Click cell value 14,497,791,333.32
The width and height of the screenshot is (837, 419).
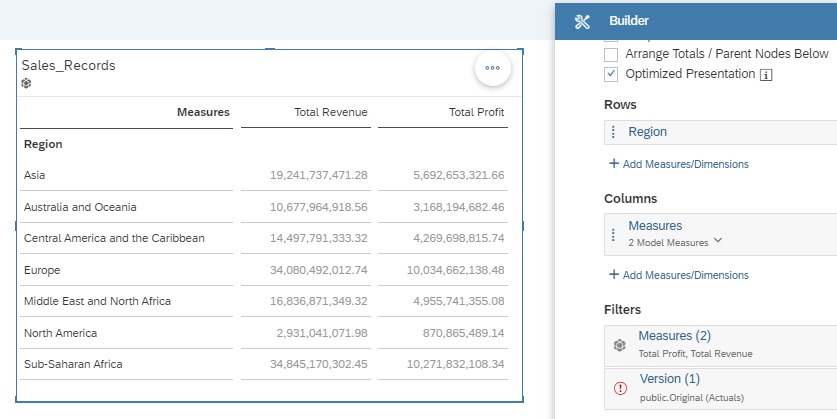pyautogui.click(x=319, y=238)
